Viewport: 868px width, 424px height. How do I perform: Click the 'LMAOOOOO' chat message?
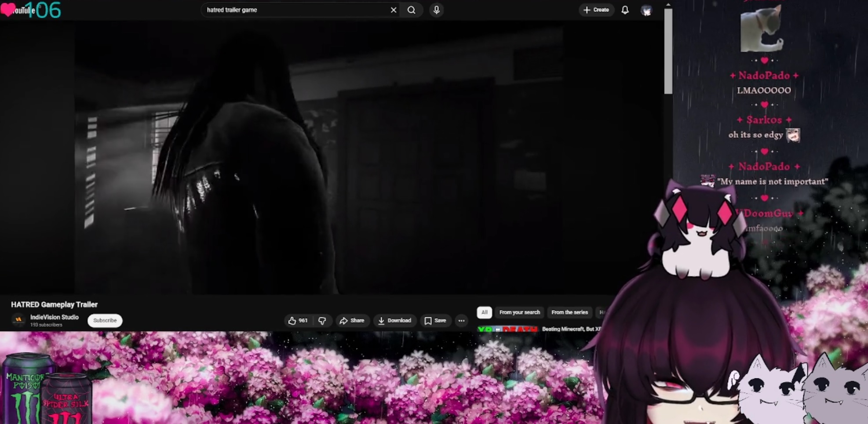click(x=764, y=91)
